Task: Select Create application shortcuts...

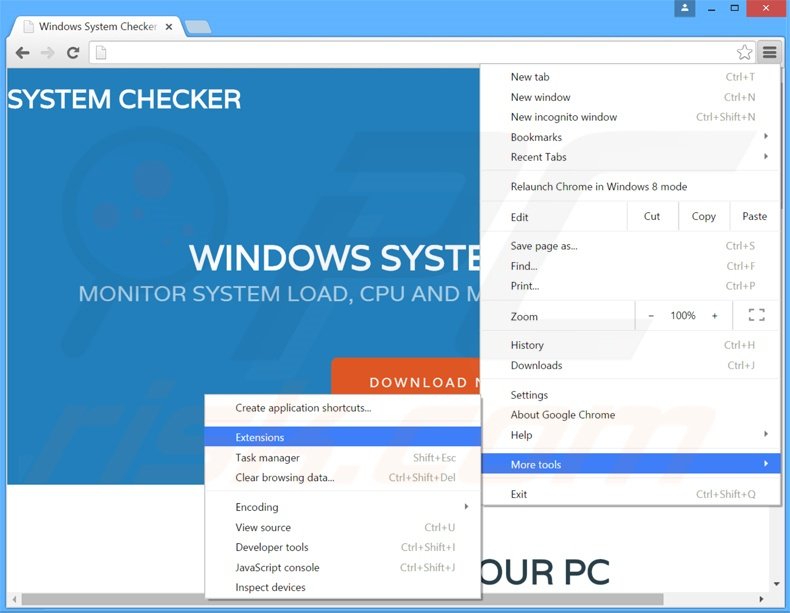Action: click(343, 407)
